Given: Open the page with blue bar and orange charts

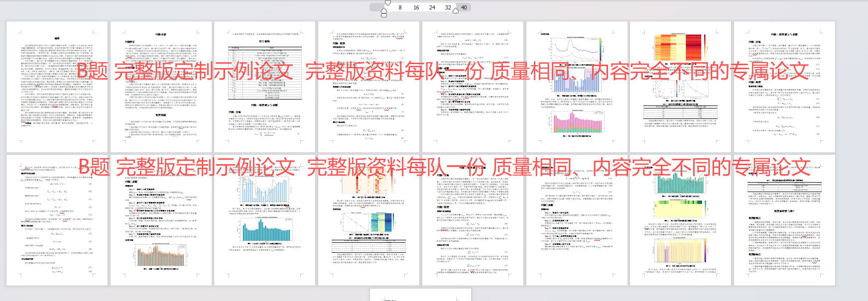Looking at the screenshot, I should pos(265,220).
